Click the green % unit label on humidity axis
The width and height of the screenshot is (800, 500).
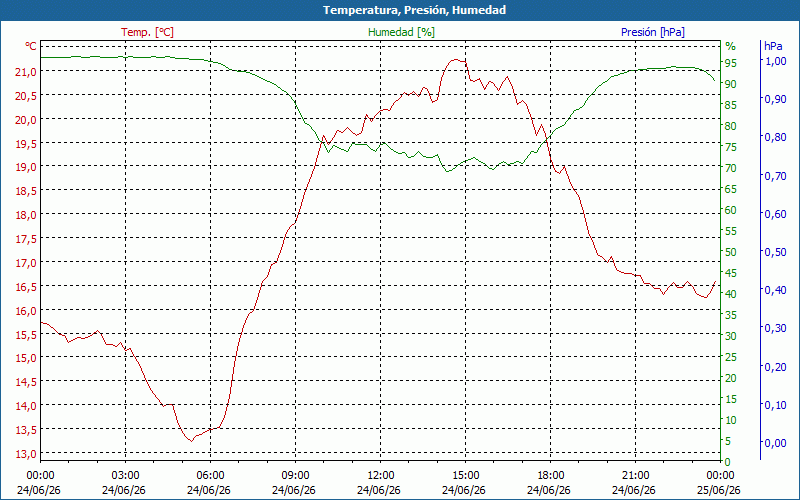point(731,46)
